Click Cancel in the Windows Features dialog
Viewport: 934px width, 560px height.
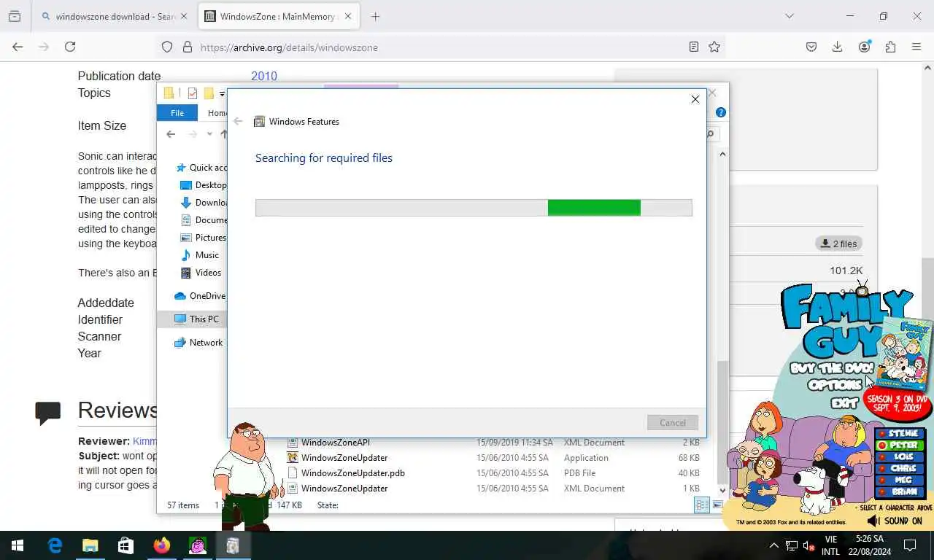(x=672, y=423)
